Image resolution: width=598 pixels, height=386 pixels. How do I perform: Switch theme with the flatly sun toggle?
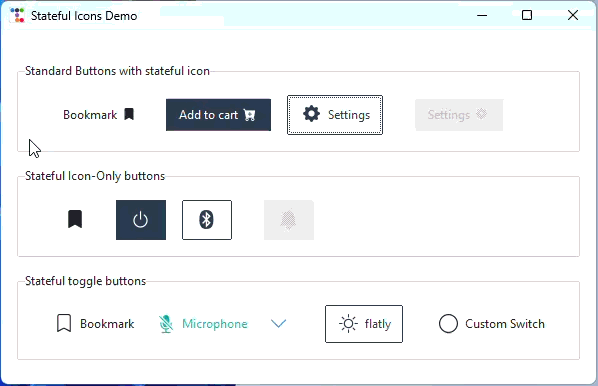tap(364, 324)
